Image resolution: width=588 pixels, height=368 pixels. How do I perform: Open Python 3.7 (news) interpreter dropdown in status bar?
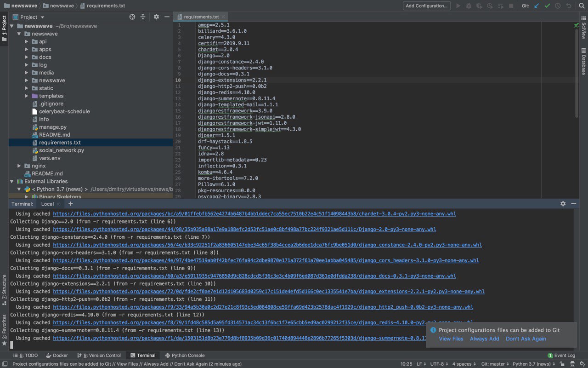[533, 364]
